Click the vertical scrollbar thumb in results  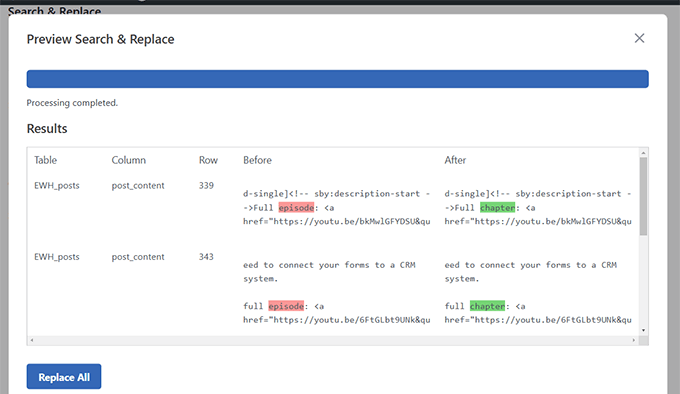click(x=644, y=197)
